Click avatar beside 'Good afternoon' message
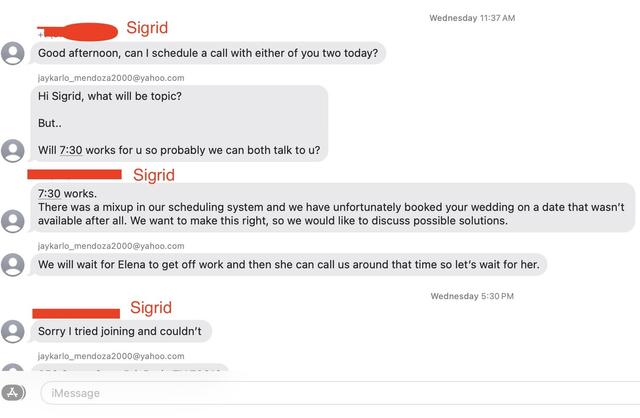Screen dimensions: 640x418 [x=13, y=53]
